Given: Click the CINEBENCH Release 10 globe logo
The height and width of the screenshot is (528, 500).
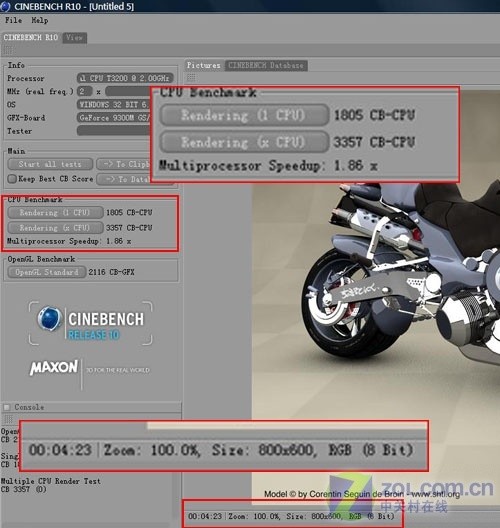Looking at the screenshot, I should click(x=49, y=318).
